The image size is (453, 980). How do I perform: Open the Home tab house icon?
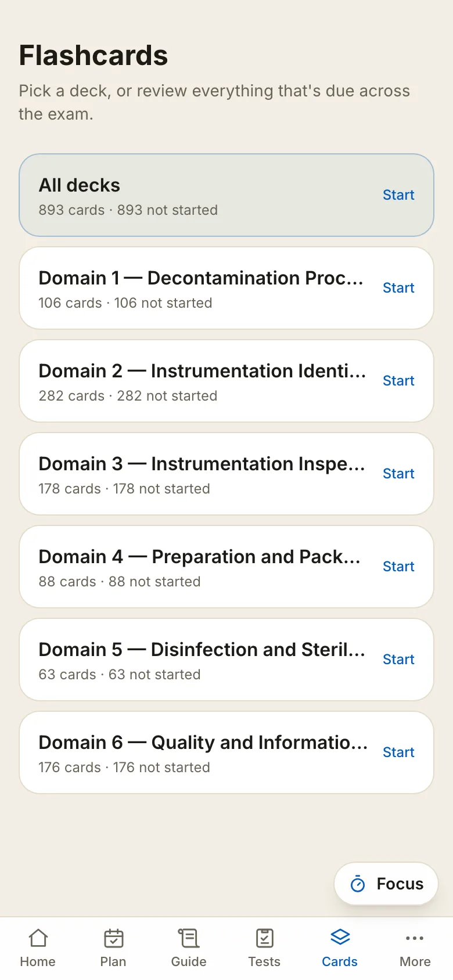(x=38, y=938)
